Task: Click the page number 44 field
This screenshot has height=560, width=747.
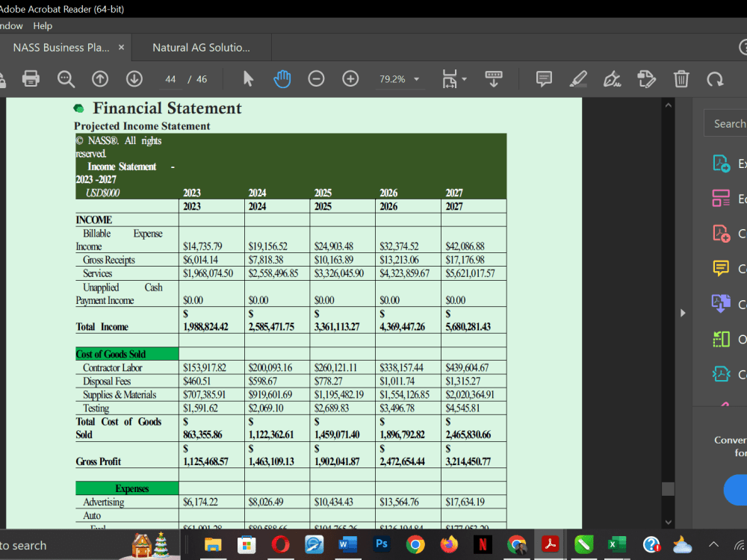Action: click(170, 79)
